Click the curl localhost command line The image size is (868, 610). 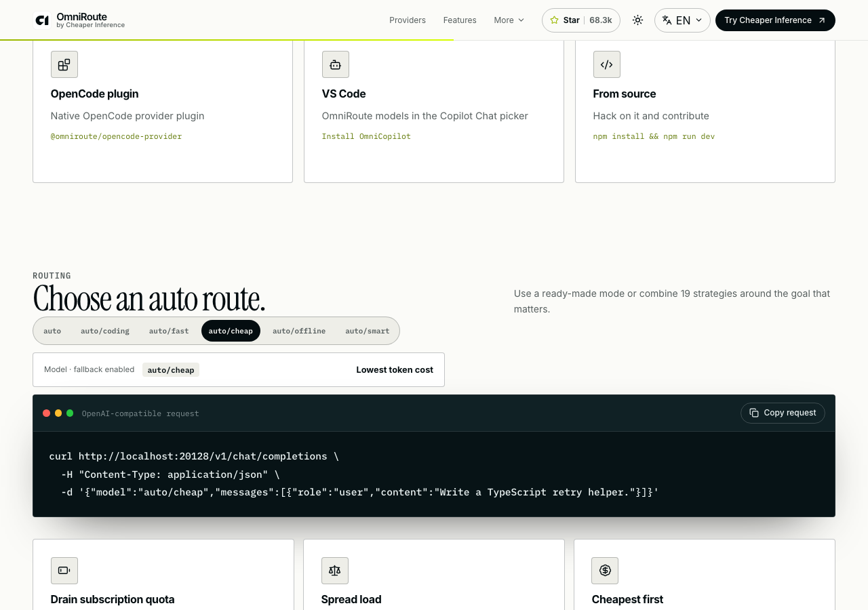(194, 456)
